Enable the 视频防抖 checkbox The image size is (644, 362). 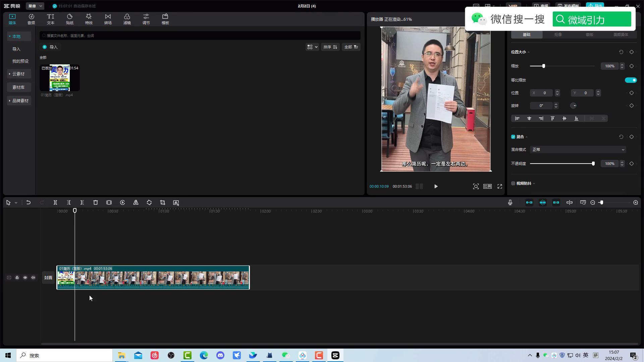click(513, 183)
